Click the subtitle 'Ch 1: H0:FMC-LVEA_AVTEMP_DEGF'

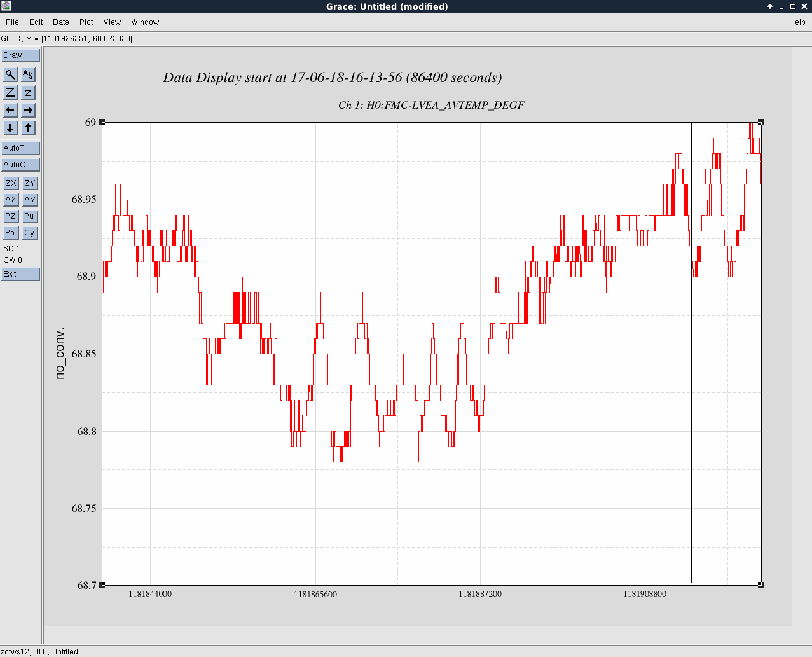point(431,105)
